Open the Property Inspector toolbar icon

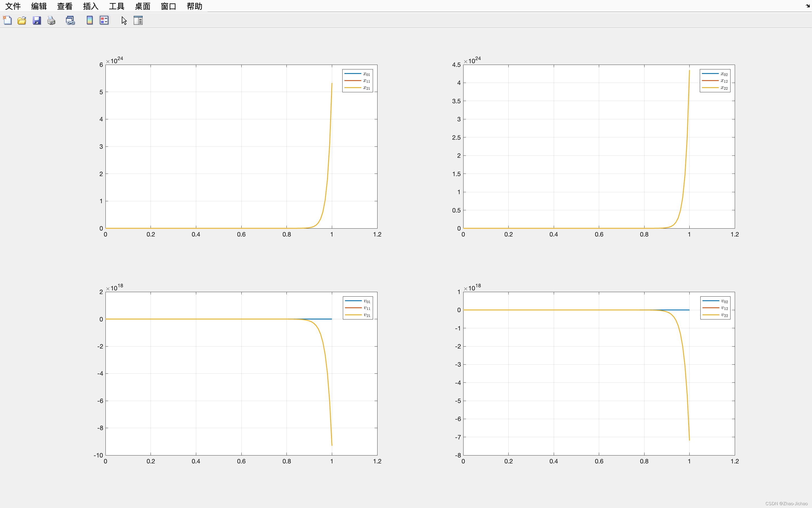click(x=138, y=21)
